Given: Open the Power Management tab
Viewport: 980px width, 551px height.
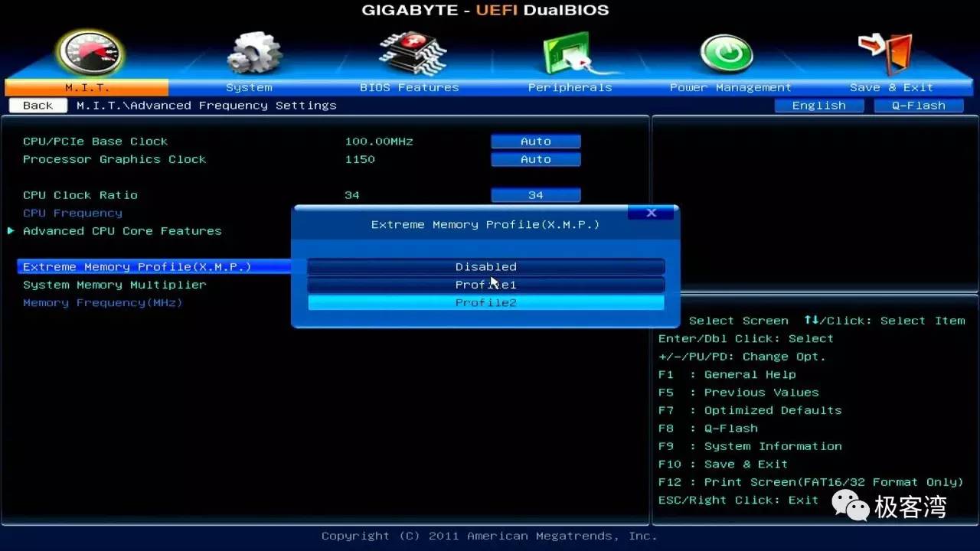Looking at the screenshot, I should pyautogui.click(x=730, y=87).
